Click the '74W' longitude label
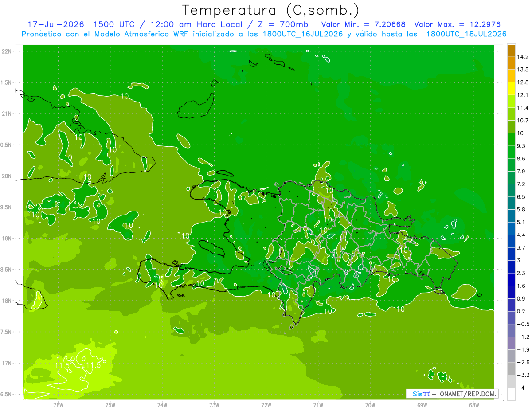The image size is (532, 411). point(162,405)
